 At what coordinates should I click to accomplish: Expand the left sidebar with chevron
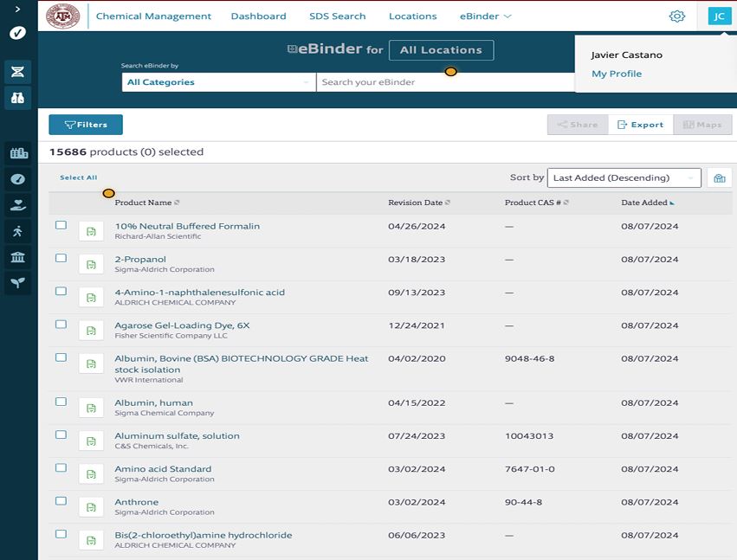click(x=18, y=9)
